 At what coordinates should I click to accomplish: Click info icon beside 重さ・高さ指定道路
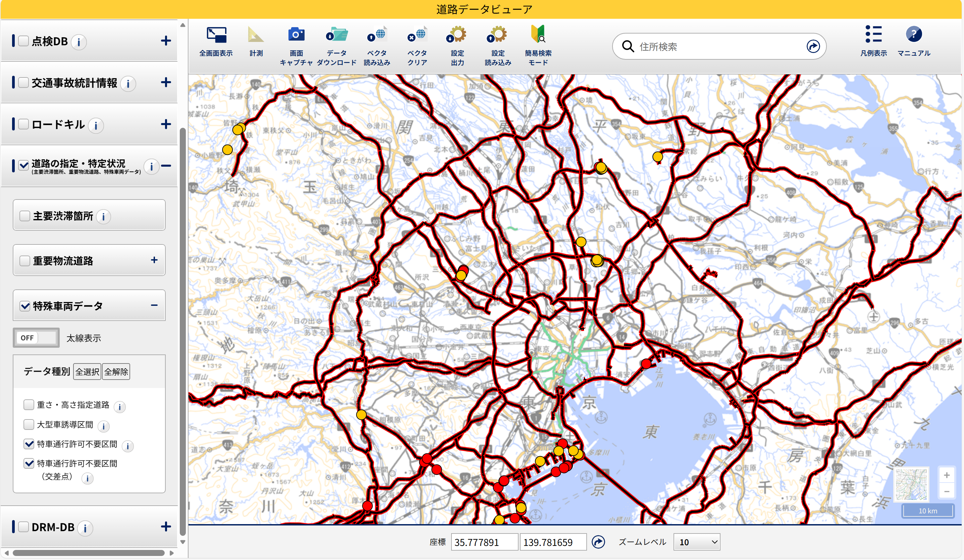(120, 407)
